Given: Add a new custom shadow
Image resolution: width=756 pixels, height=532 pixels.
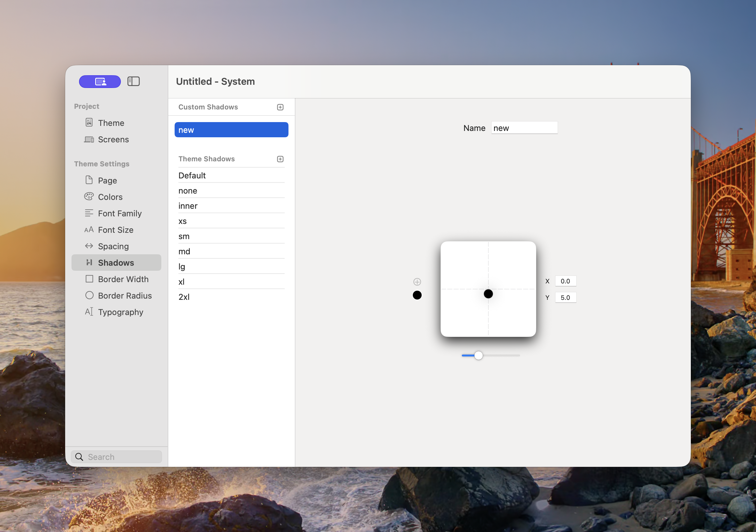Looking at the screenshot, I should pyautogui.click(x=280, y=107).
